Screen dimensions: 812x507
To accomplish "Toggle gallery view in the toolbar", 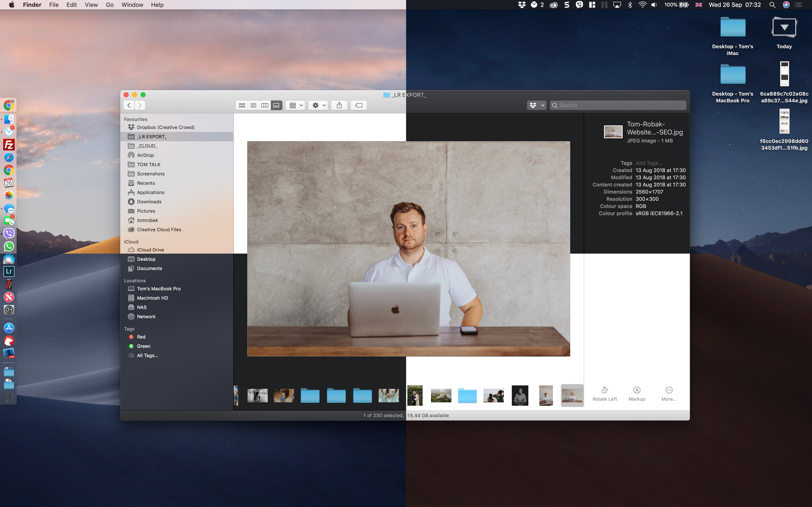I will 276,105.
